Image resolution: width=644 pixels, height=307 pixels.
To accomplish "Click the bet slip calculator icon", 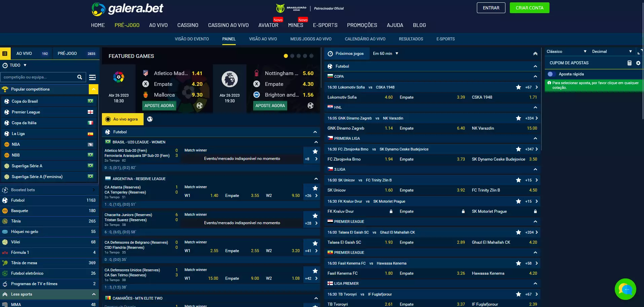I will pos(629,63).
